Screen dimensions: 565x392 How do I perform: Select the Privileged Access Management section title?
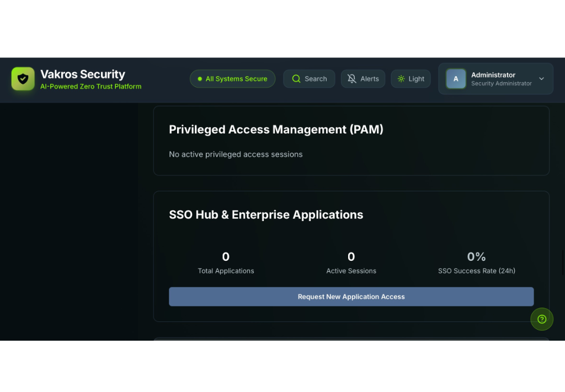[276, 130]
